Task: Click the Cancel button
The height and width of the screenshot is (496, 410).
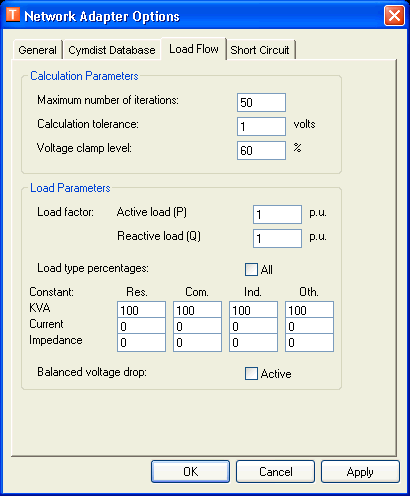Action: 275,472
